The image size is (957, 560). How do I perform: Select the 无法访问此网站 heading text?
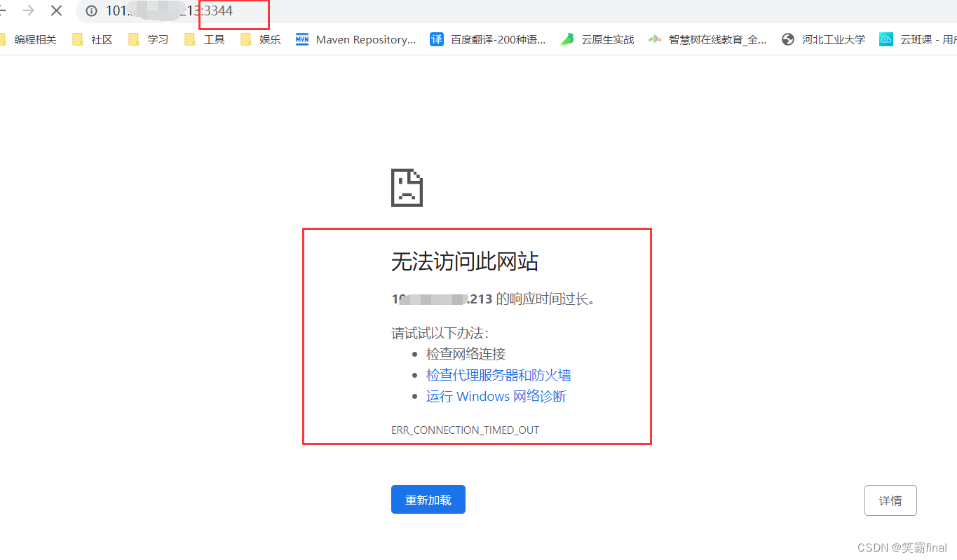click(x=465, y=262)
